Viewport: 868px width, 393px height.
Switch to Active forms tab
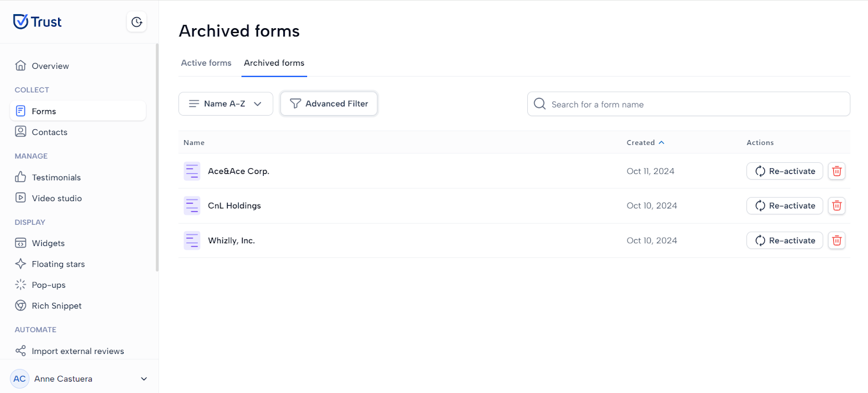click(x=206, y=63)
